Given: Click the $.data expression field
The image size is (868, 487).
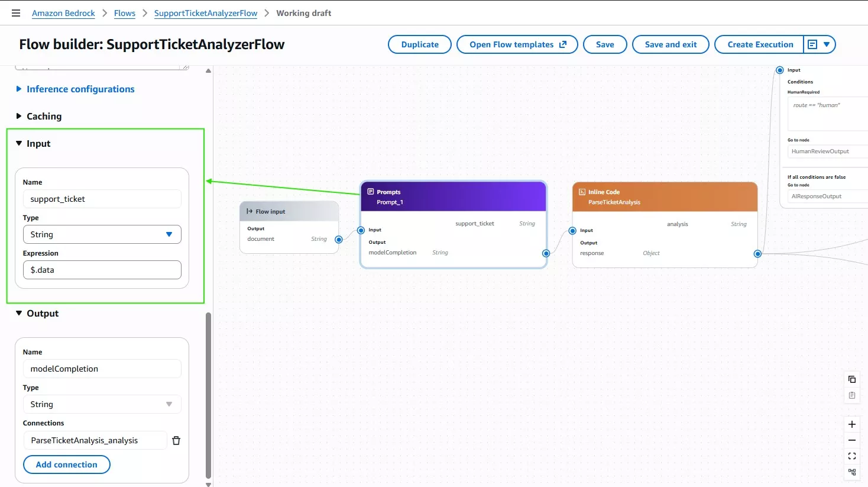Looking at the screenshot, I should (x=102, y=270).
